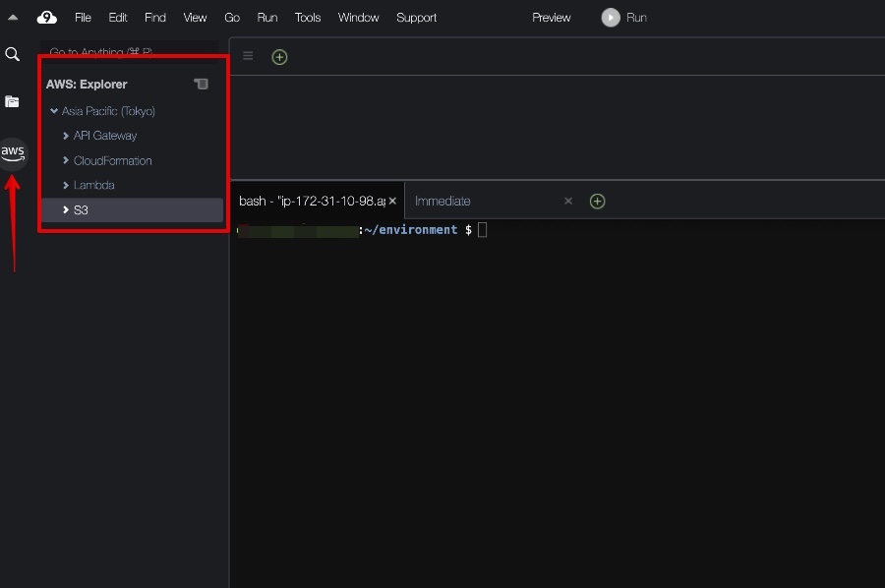885x588 pixels.
Task: Add a new editor tab with plus icon
Action: pos(279,57)
